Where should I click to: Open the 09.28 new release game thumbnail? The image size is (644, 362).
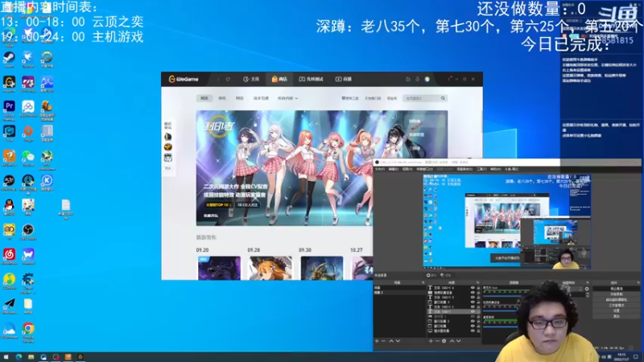tap(270, 268)
